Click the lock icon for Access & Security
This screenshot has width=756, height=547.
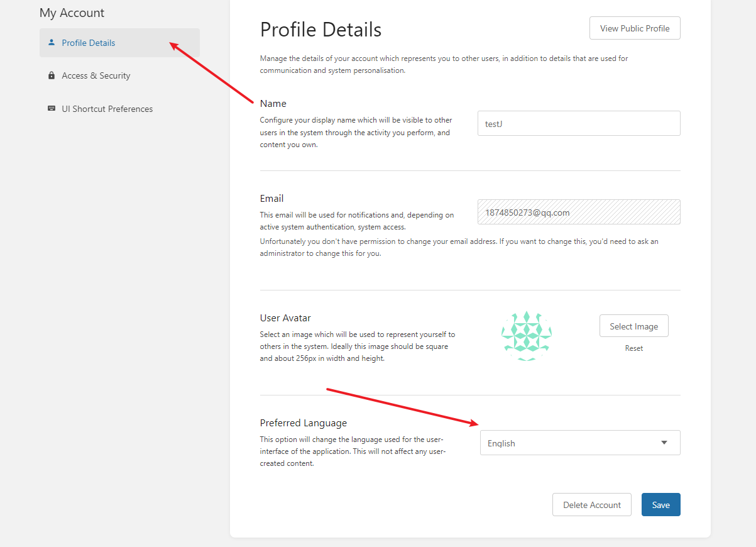(x=52, y=75)
